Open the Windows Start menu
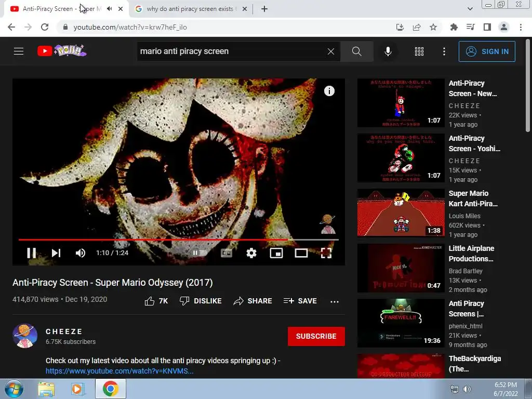 pos(14,389)
